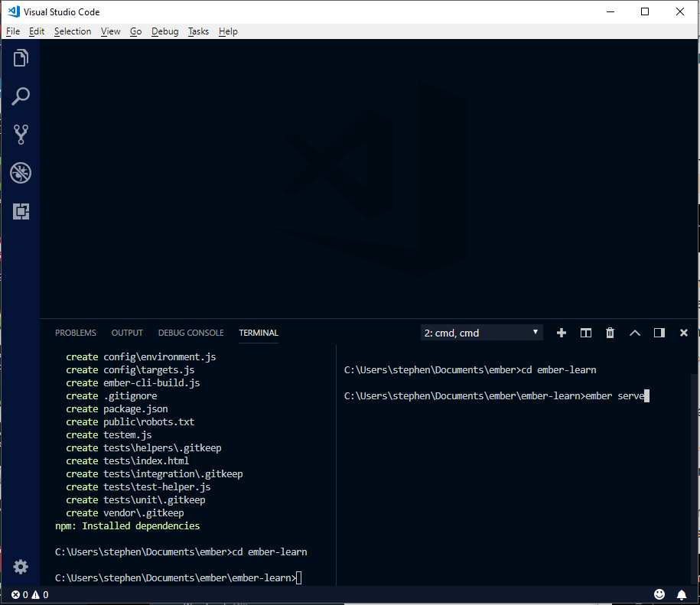Open the Search view icon
Screen dimensions: 700x605
point(21,96)
